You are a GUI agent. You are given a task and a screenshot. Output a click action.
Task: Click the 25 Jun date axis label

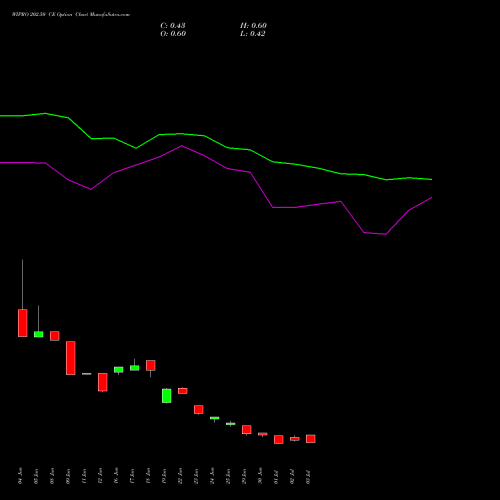tap(228, 476)
